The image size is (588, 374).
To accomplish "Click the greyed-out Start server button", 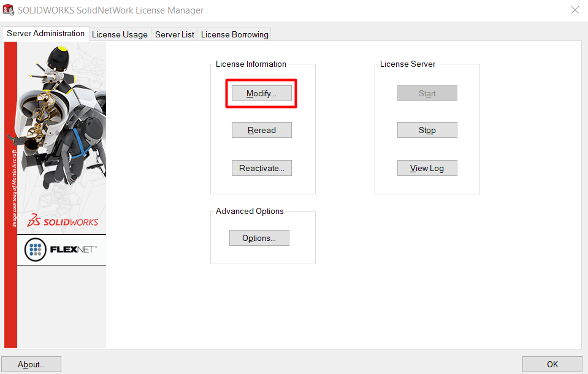I will pyautogui.click(x=427, y=94).
